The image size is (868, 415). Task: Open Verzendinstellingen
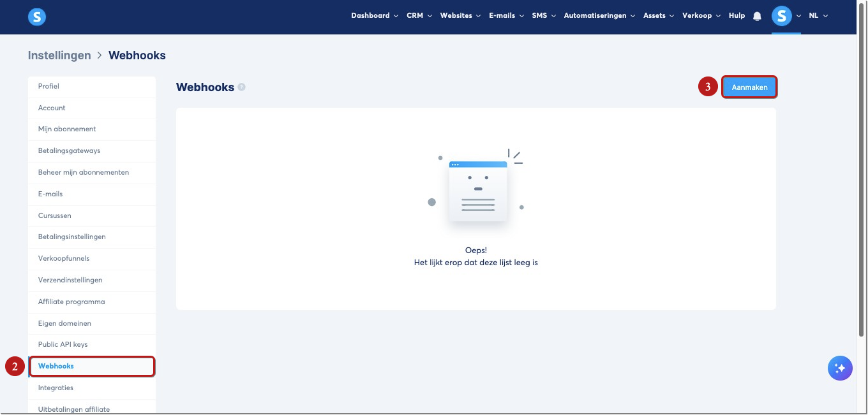click(x=92, y=280)
